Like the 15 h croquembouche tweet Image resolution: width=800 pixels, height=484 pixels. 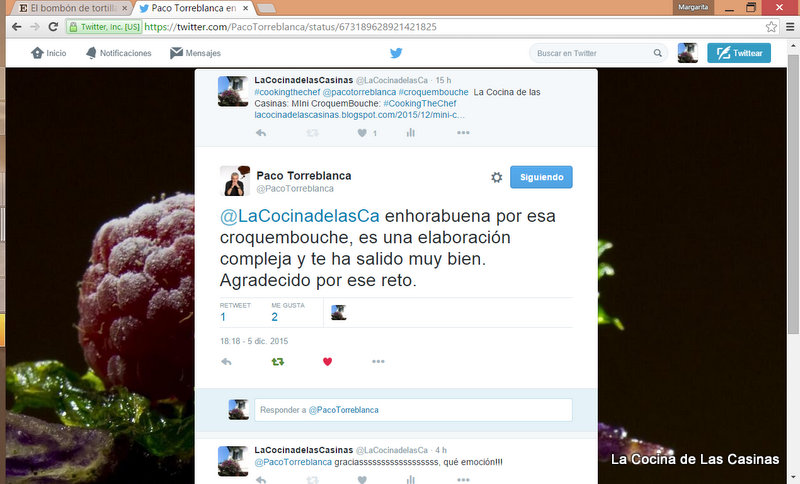[x=362, y=133]
